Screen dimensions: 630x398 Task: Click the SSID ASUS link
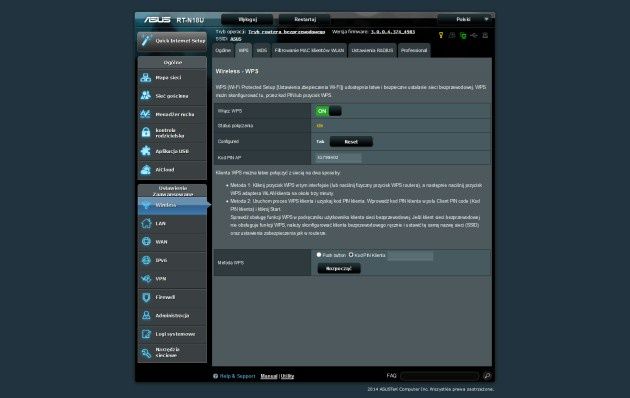(235, 39)
